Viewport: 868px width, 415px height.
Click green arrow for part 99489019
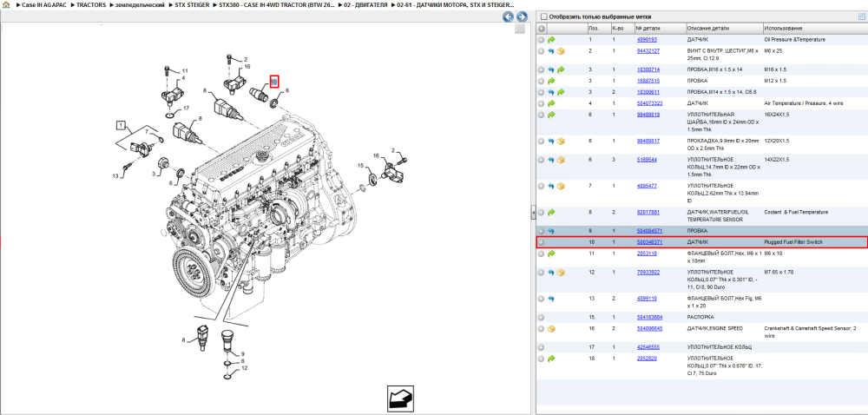pyautogui.click(x=551, y=115)
